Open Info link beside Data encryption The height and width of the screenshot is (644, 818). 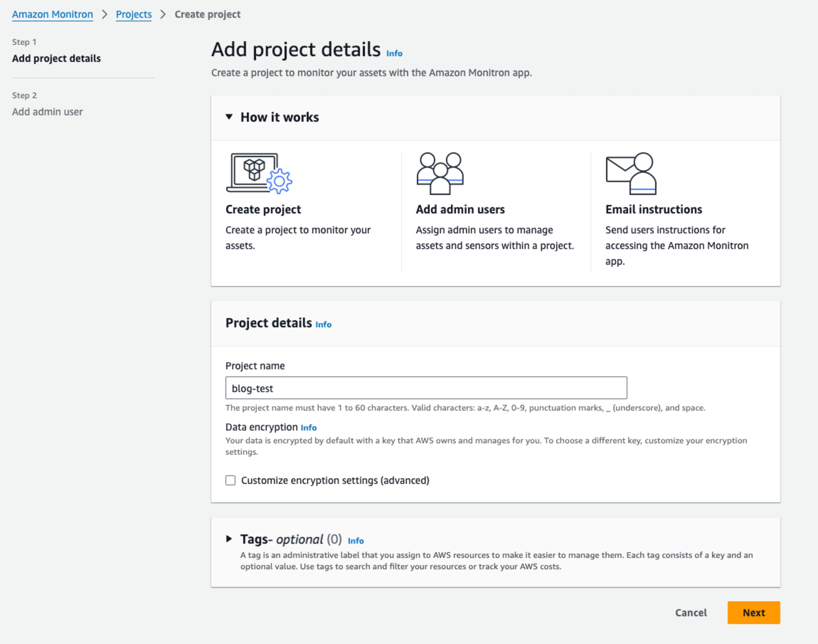(309, 428)
